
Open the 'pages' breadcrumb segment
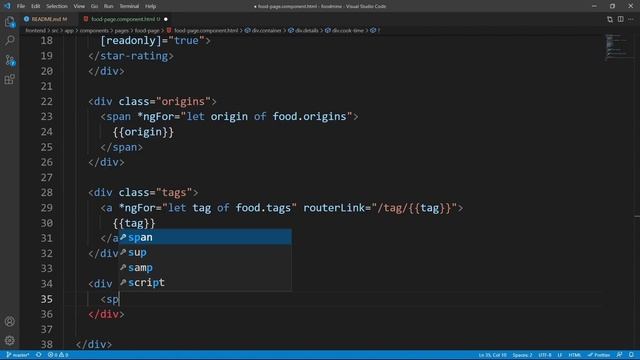pyautogui.click(x=122, y=31)
